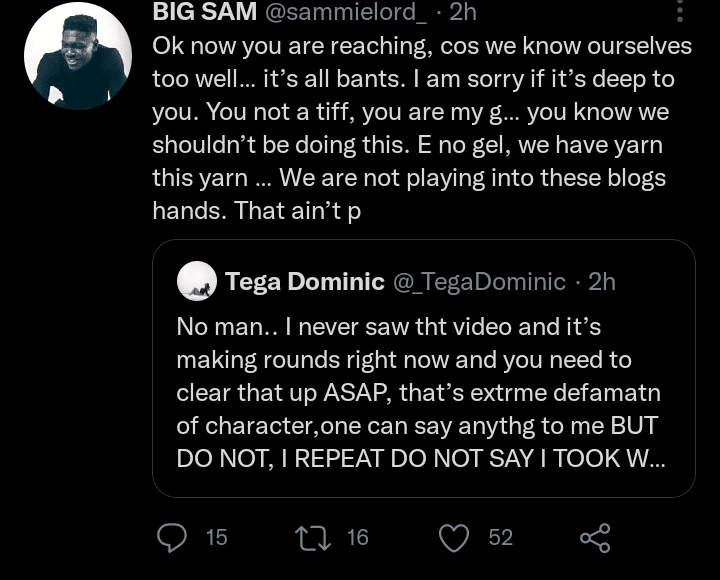Click the like count showing 52
720x580 pixels.
pos(500,538)
